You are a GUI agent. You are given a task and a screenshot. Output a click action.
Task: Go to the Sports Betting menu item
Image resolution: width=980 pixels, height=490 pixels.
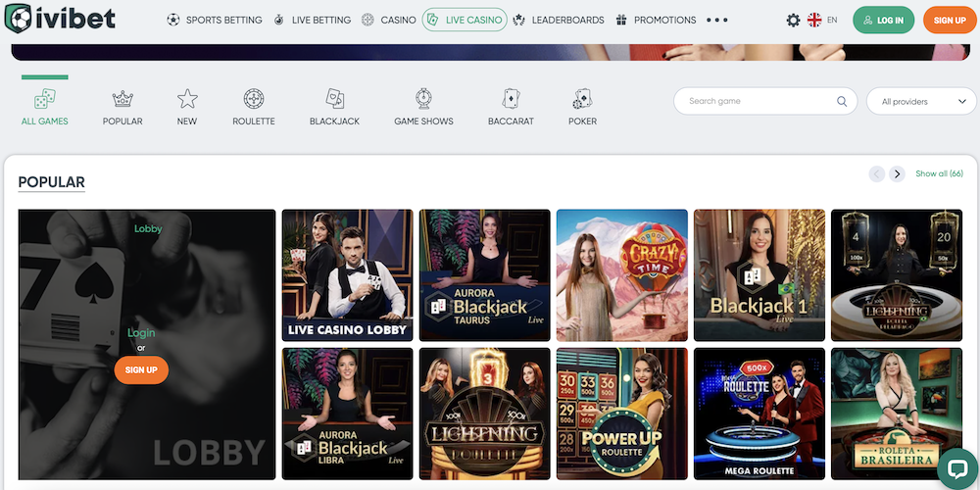[x=215, y=20]
